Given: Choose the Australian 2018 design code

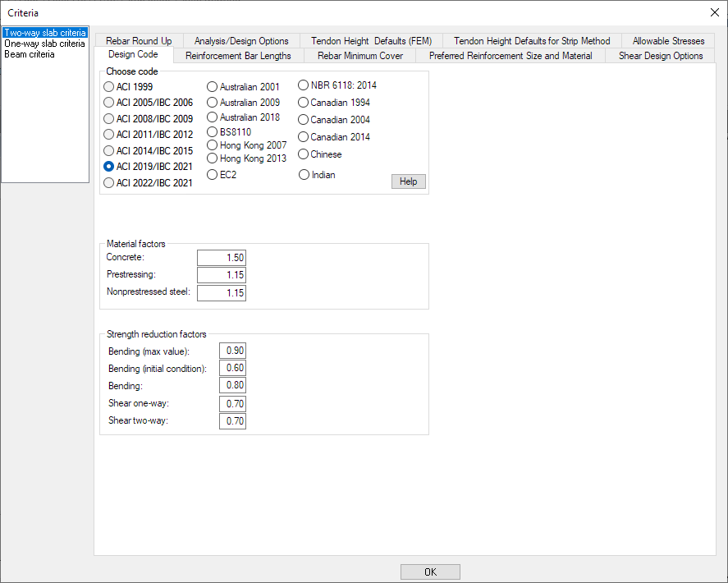Looking at the screenshot, I should click(x=213, y=117).
